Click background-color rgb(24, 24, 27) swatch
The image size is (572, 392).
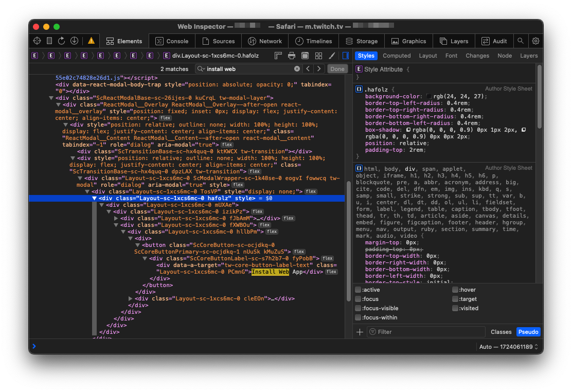[x=429, y=96]
